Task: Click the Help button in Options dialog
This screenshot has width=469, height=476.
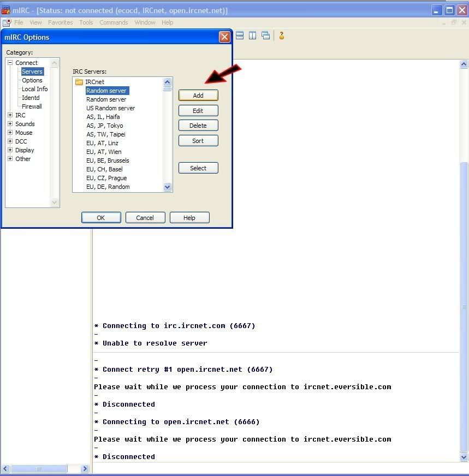Action: tap(189, 218)
